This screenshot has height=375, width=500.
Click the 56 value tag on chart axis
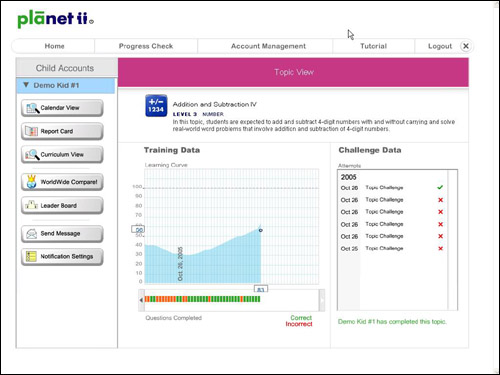138,229
